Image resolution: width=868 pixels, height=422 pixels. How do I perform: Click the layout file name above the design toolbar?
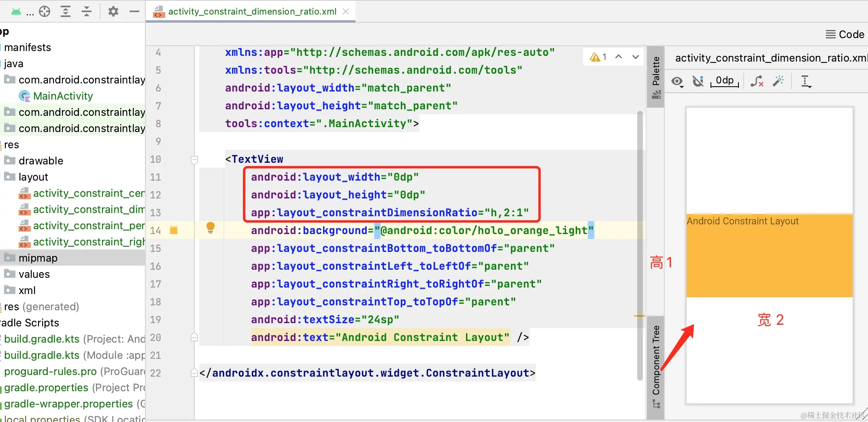pos(771,58)
